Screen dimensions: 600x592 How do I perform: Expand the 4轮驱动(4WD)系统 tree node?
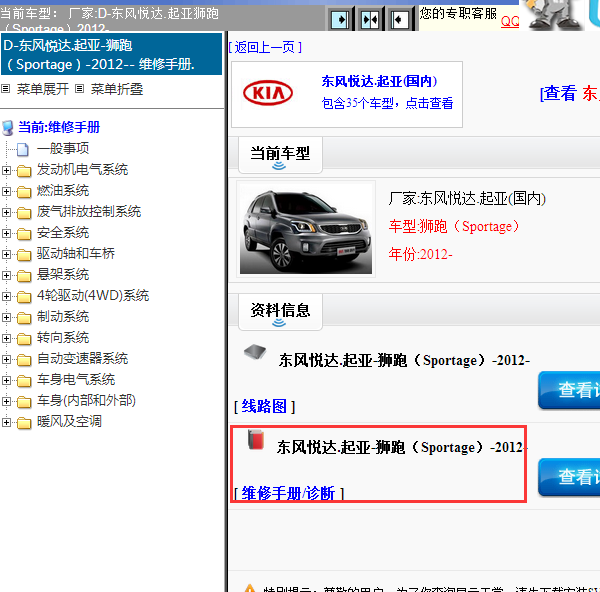6,296
